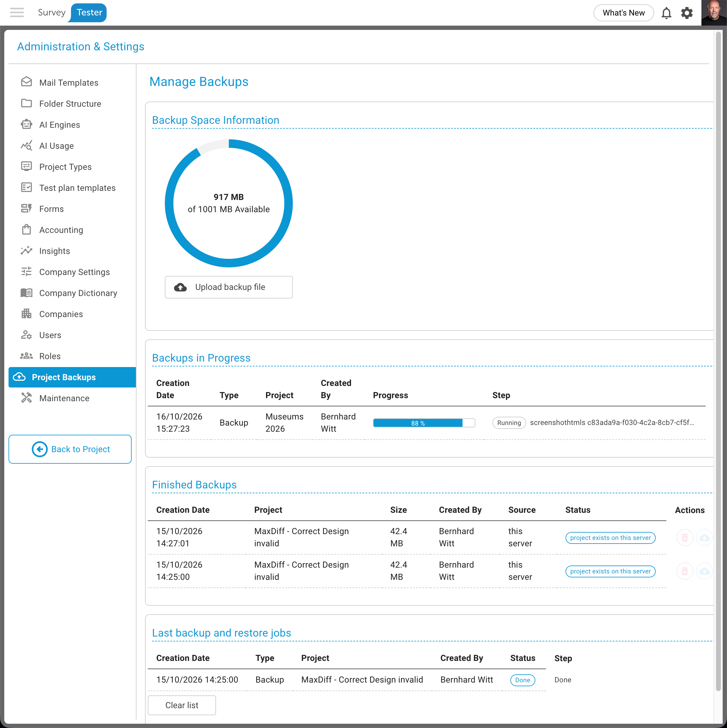Restore the 14:27:01 backup via cloud icon
Image resolution: width=727 pixels, height=728 pixels.
click(x=704, y=538)
